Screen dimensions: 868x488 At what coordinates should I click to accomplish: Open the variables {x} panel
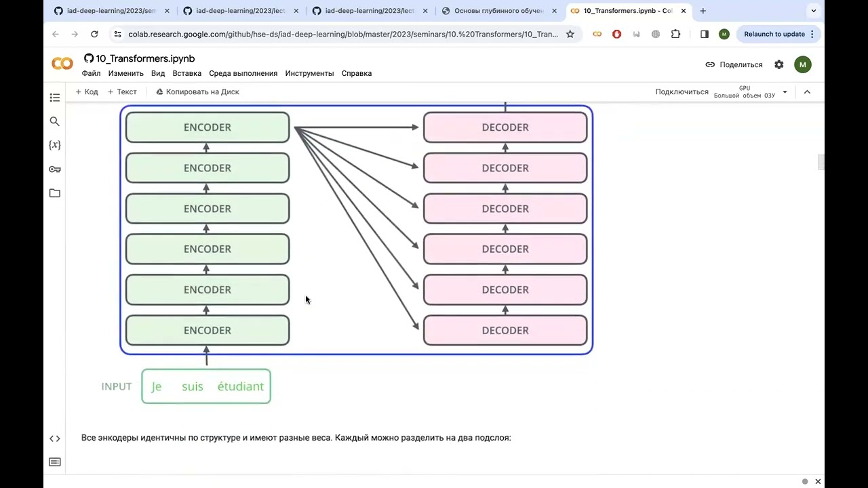click(55, 145)
